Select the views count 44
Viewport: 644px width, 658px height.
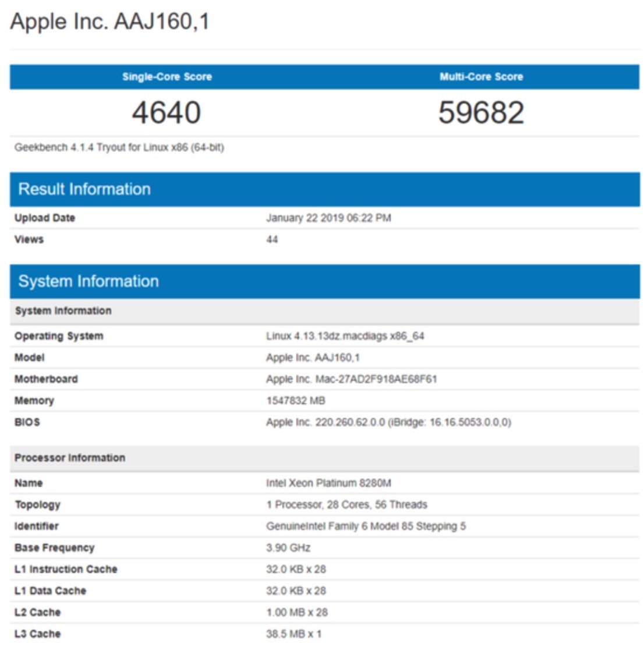click(272, 239)
